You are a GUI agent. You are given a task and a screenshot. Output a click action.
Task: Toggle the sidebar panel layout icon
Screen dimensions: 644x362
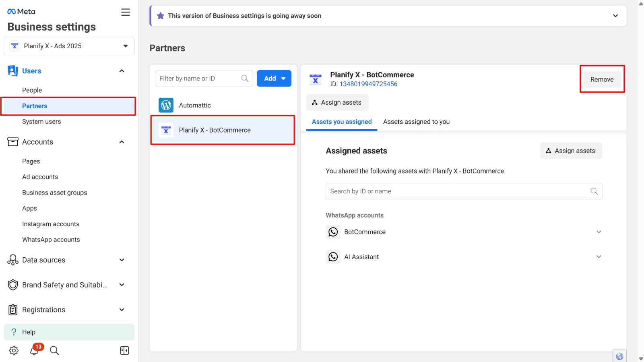tap(124, 351)
